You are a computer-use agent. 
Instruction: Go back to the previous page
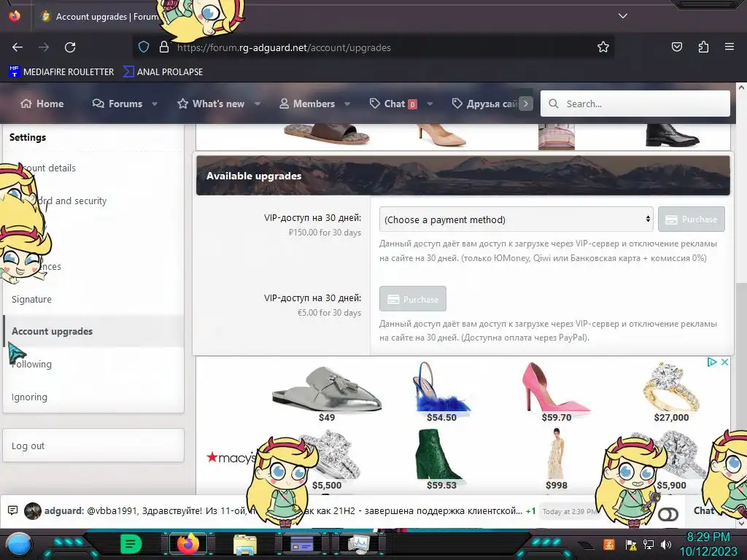point(18,47)
